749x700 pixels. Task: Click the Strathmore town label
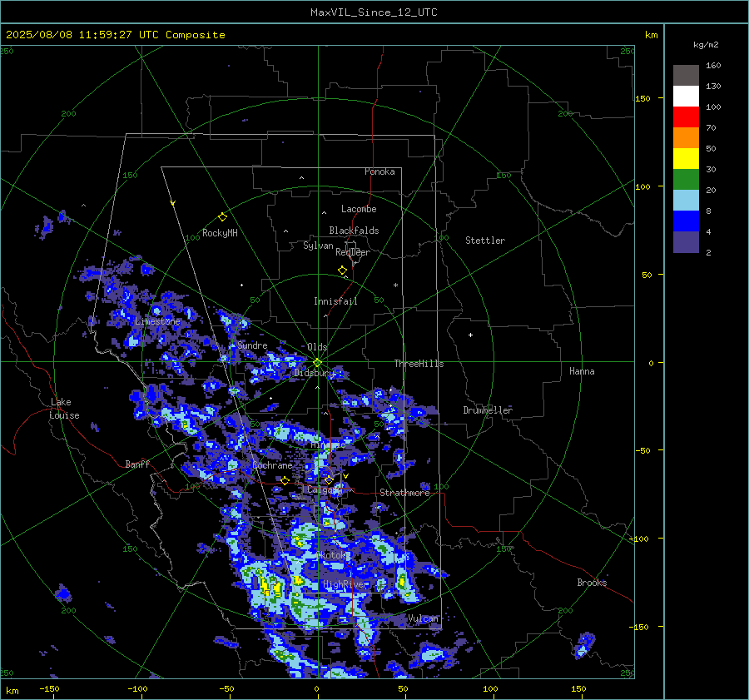click(404, 493)
